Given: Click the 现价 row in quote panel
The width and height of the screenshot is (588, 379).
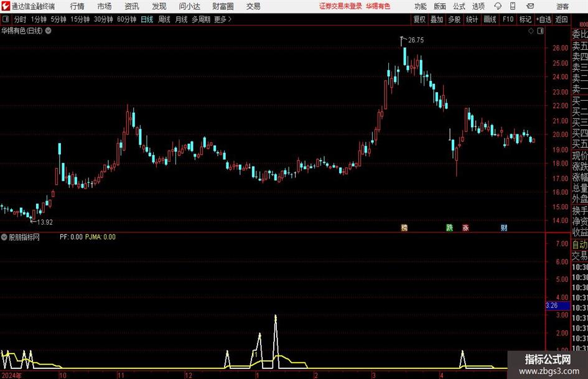Looking at the screenshot, I should coord(580,156).
